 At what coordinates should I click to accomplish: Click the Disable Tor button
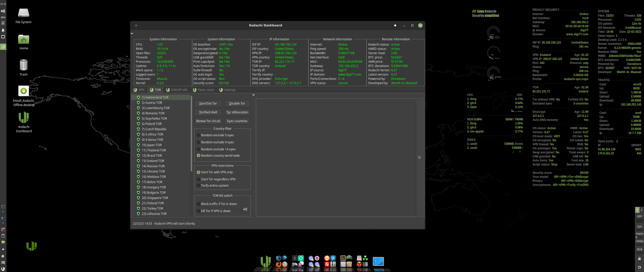pyautogui.click(x=237, y=104)
